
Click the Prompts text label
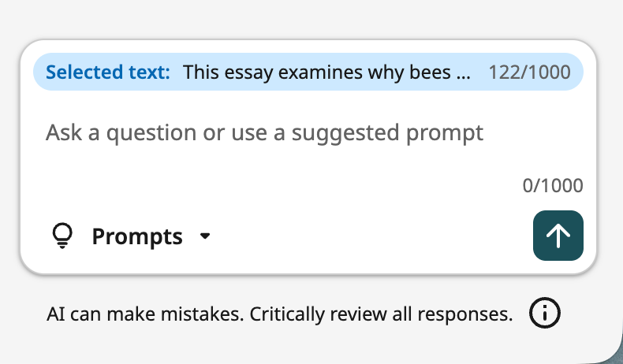click(x=137, y=237)
